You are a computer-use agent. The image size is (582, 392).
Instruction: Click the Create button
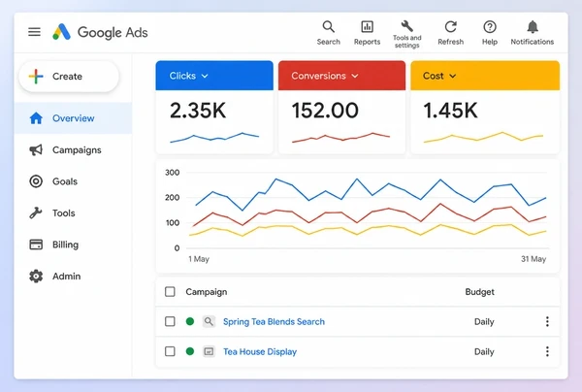click(x=69, y=77)
